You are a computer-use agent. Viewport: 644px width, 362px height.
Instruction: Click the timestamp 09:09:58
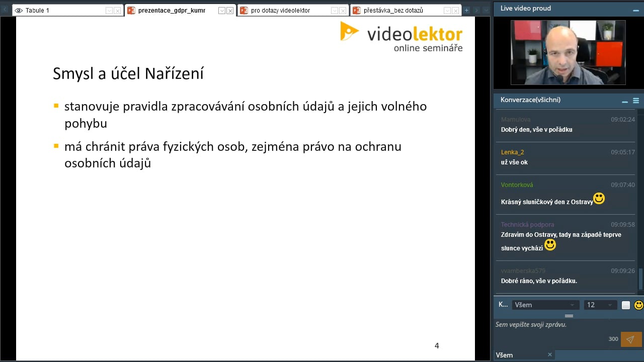click(x=623, y=224)
